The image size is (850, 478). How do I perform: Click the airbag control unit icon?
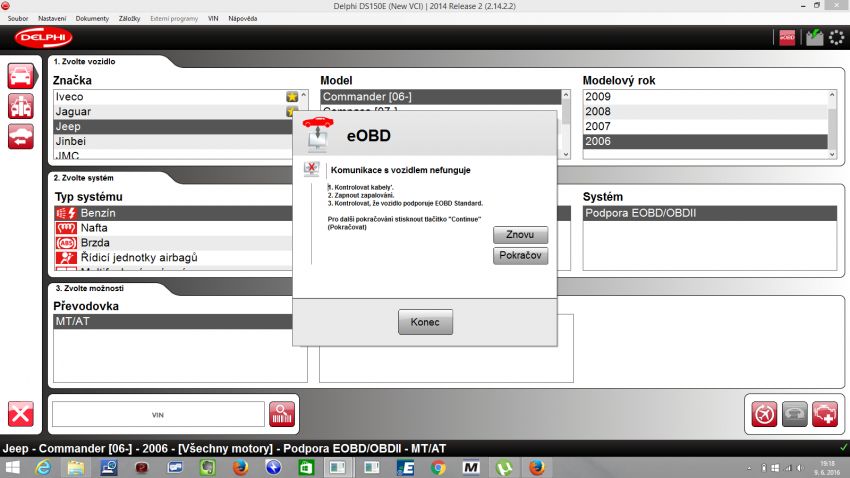click(66, 257)
